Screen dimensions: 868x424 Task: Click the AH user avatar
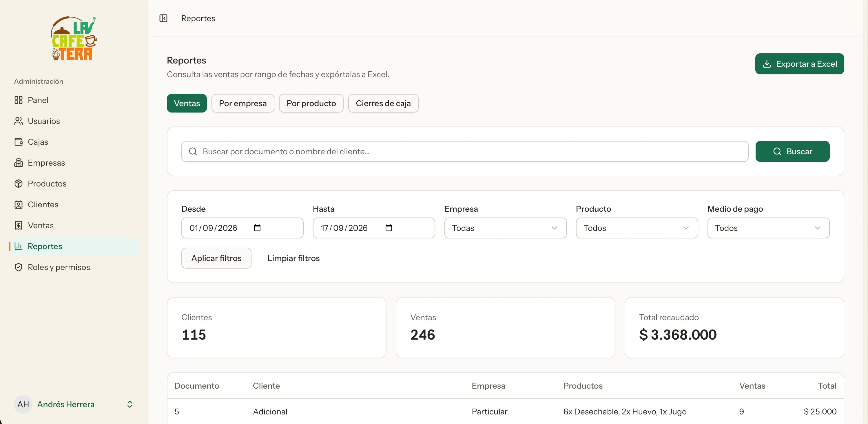coord(23,404)
